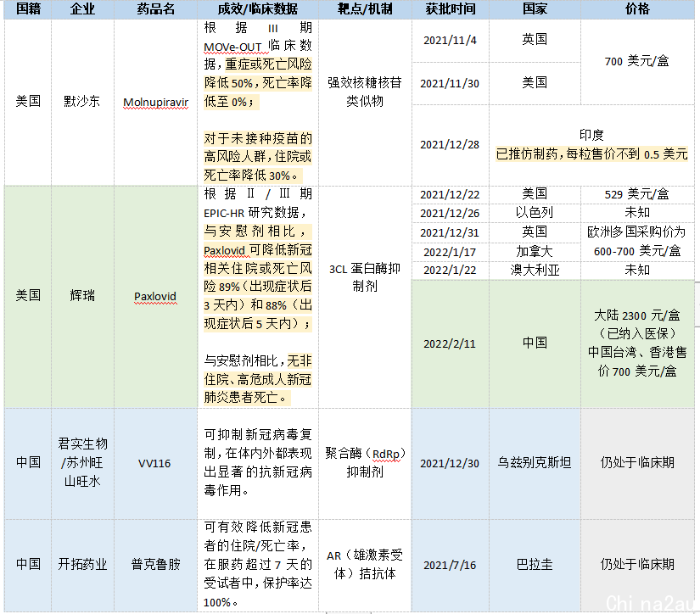Click the AR（雄激素受体）拮抗体 mechanism cell

(x=365, y=565)
